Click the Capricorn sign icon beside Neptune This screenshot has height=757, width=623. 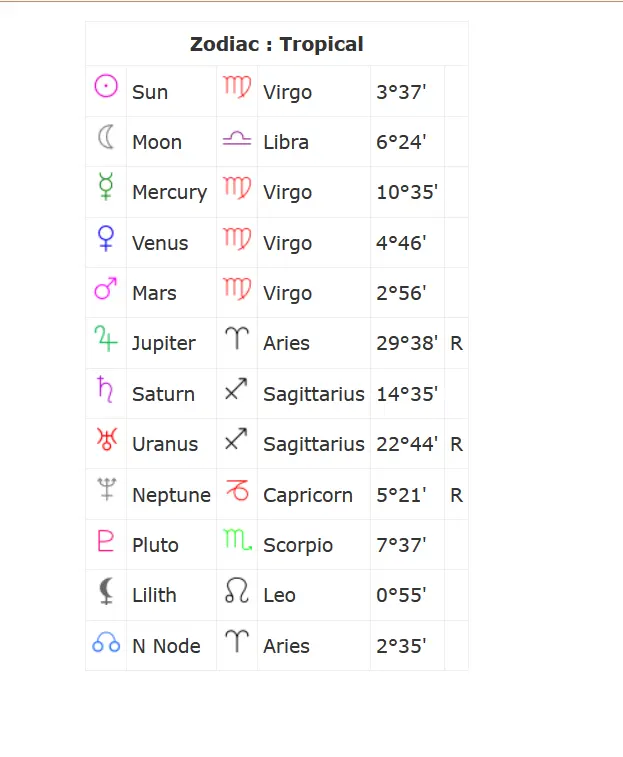pos(237,491)
